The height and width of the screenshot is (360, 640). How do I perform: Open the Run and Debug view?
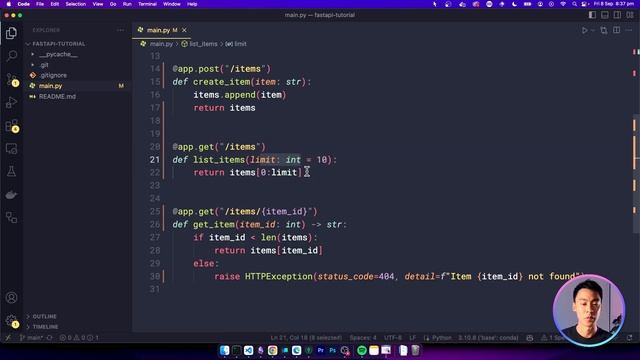11,102
